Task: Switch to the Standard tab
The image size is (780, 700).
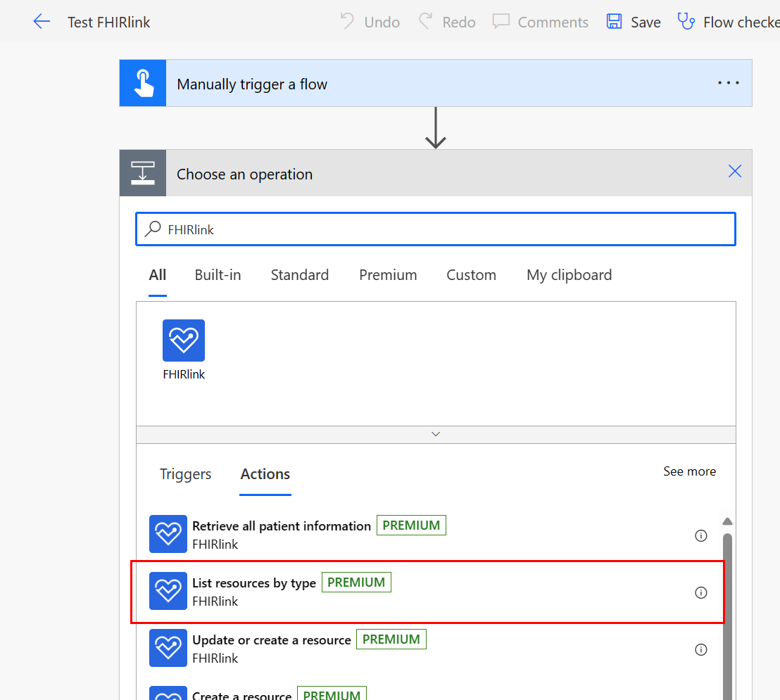Action: click(x=299, y=275)
